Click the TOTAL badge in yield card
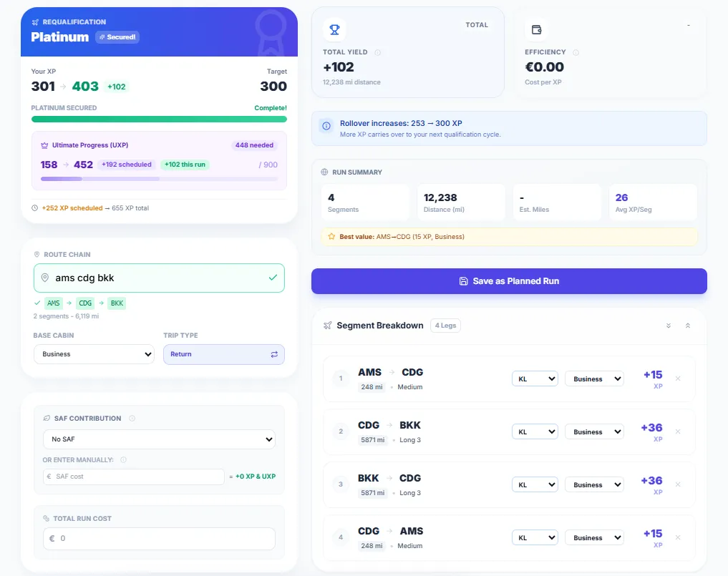 [477, 25]
